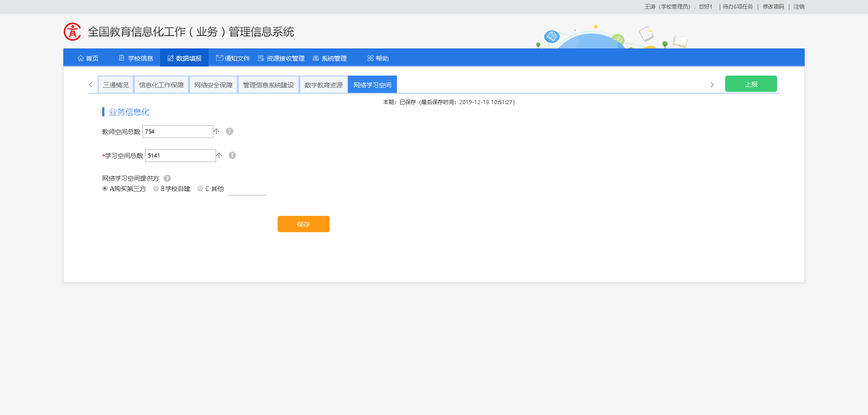Open 资源接收管理 via its icon
The image size is (868, 415).
(260, 58)
